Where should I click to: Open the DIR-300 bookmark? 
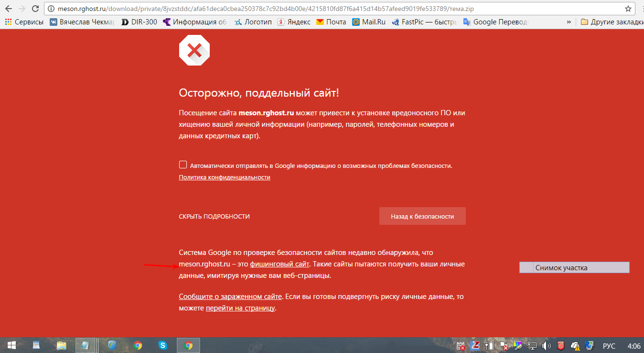pos(139,22)
